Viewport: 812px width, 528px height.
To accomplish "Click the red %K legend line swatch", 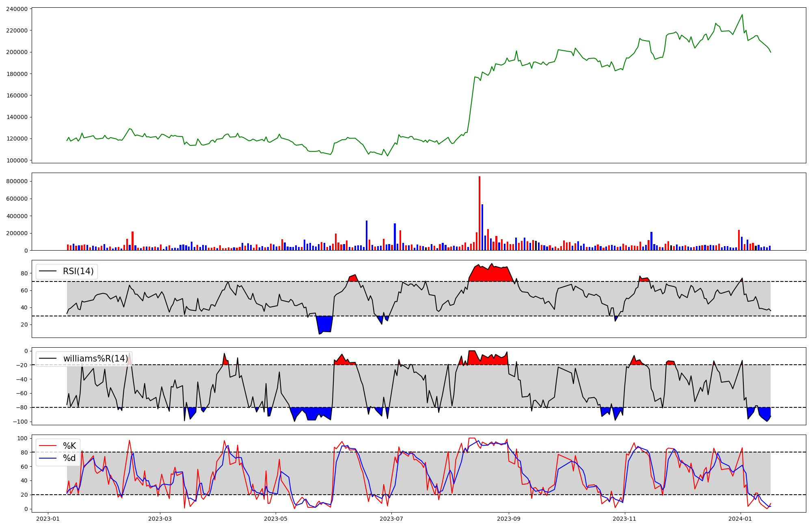I will click(x=48, y=446).
